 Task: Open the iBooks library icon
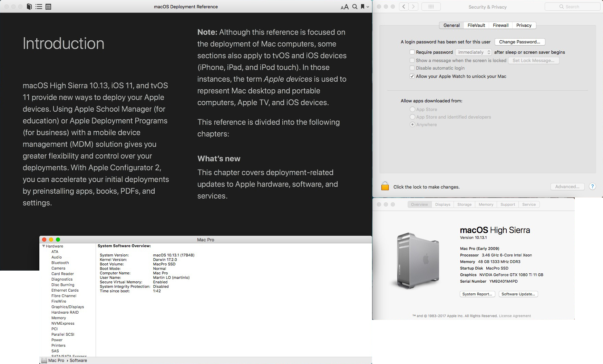[29, 7]
